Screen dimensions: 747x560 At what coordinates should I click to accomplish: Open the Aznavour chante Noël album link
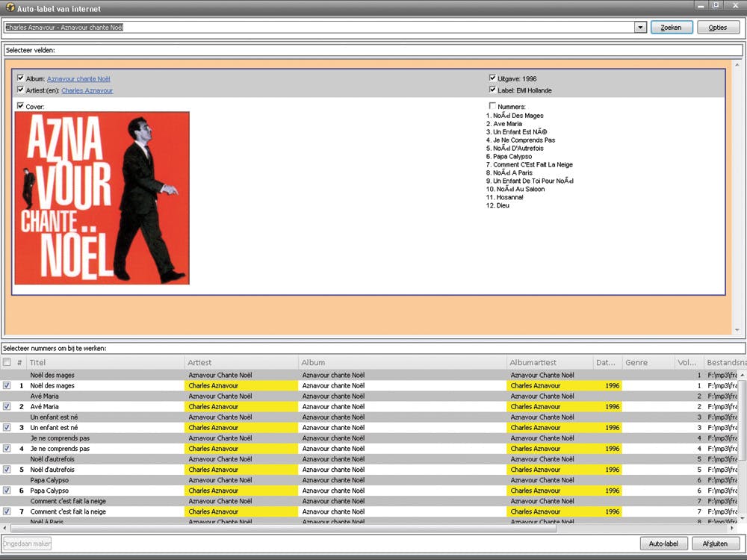tap(78, 79)
